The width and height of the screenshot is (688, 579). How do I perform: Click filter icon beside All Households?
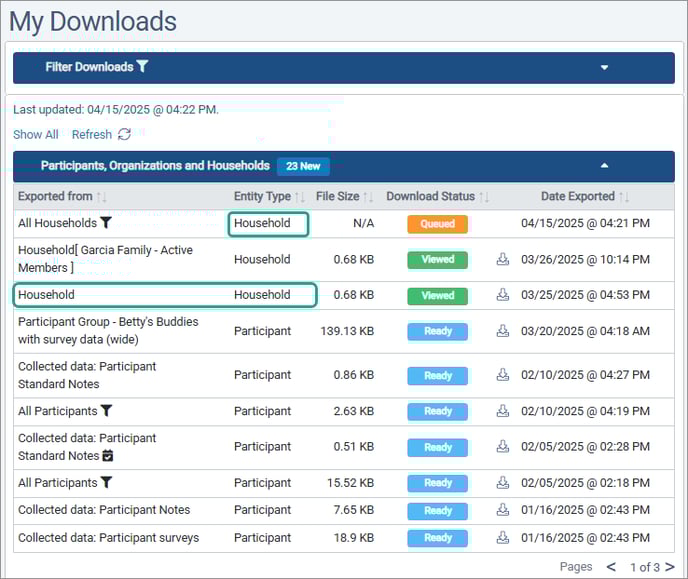106,222
